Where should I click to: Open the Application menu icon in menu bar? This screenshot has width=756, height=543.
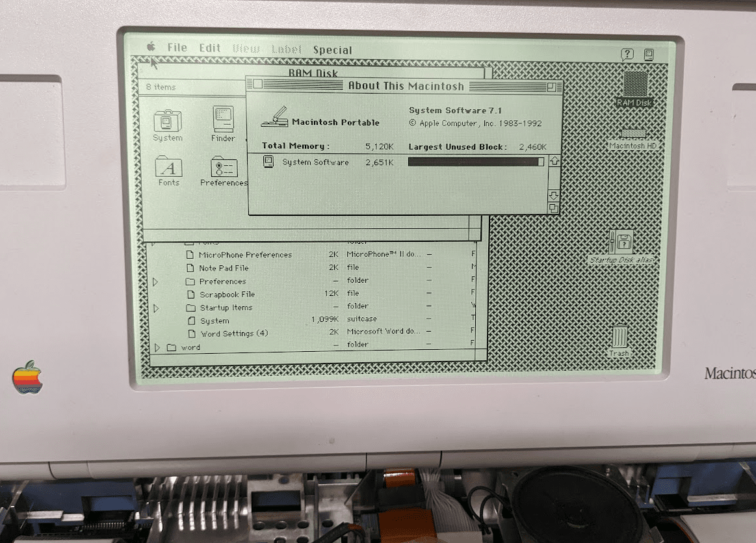pos(649,55)
